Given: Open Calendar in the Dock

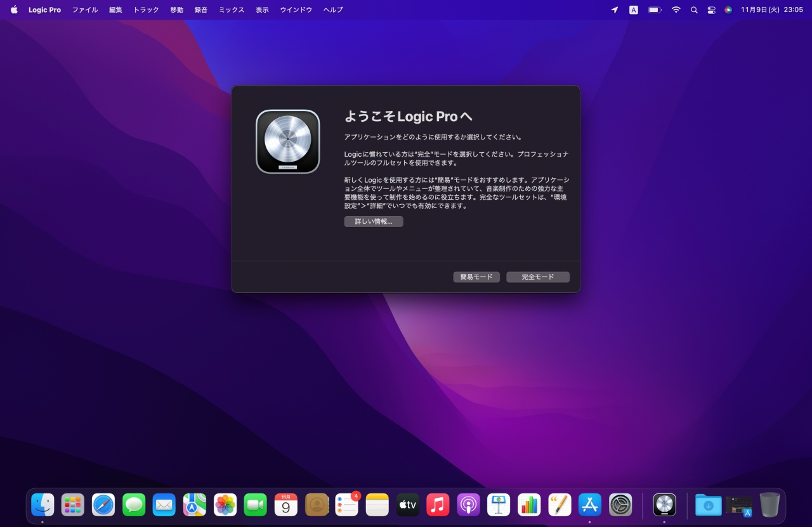Looking at the screenshot, I should [286, 505].
